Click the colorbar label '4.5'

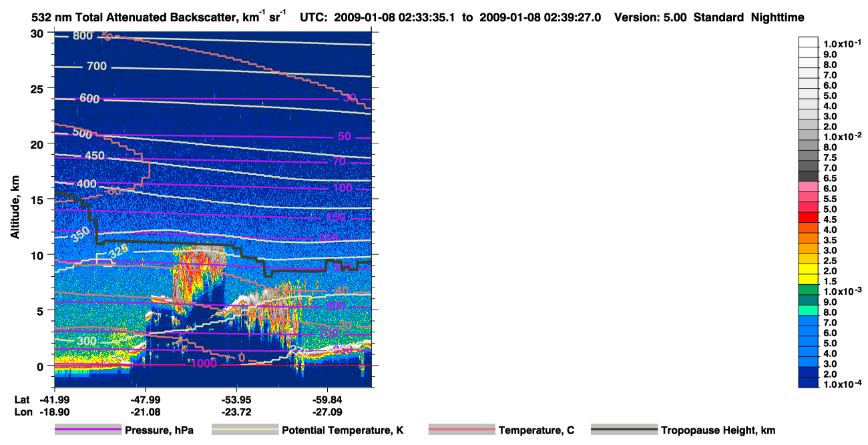[x=831, y=219]
